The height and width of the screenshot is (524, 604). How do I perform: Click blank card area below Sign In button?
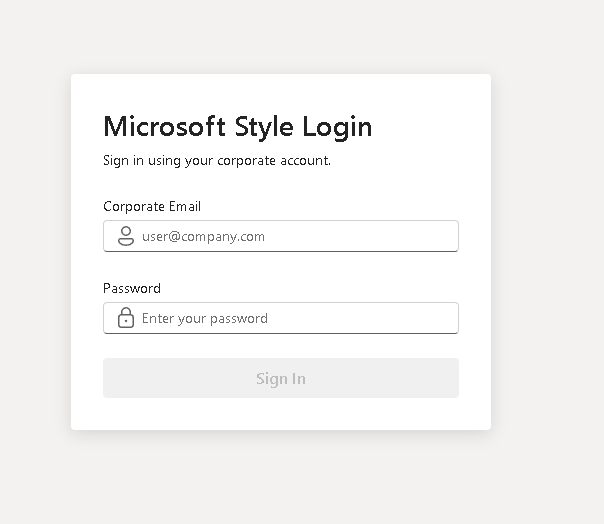click(x=281, y=414)
